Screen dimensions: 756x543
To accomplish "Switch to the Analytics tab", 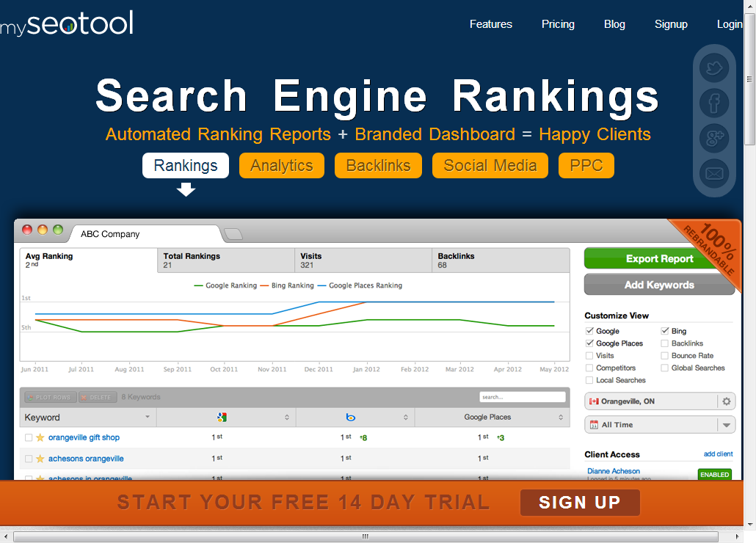I will (282, 166).
